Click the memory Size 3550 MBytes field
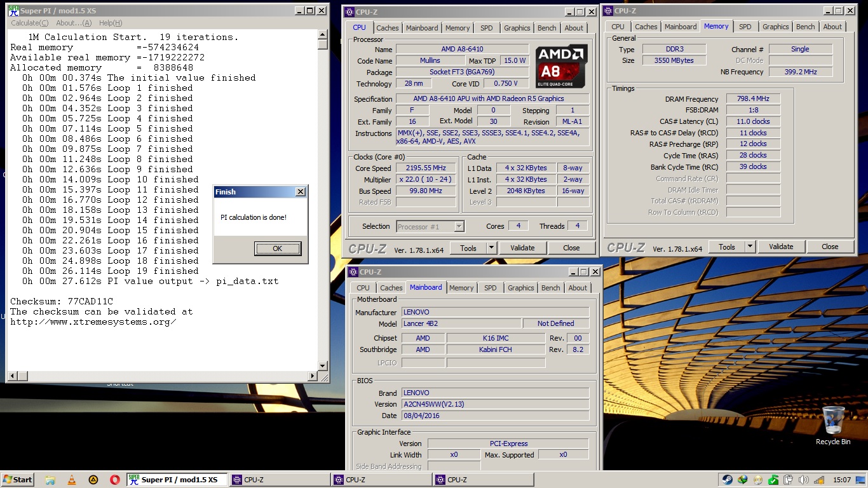Screen dimensions: 868x488 [x=674, y=60]
